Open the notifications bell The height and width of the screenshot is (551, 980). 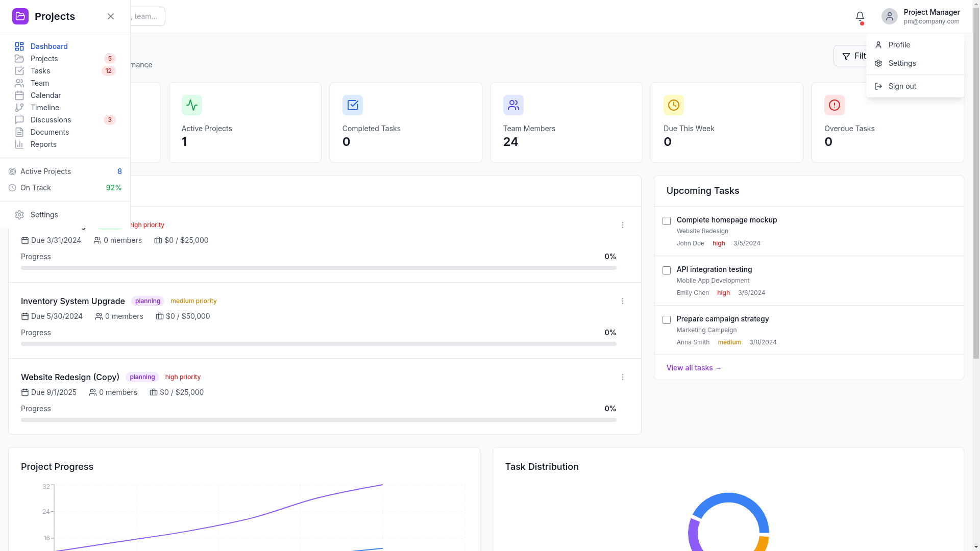pyautogui.click(x=860, y=16)
